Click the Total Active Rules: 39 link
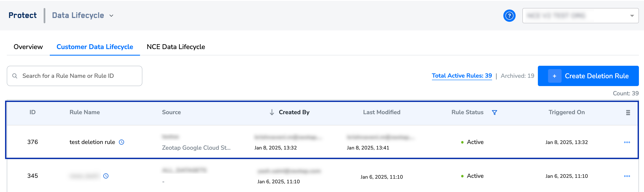The width and height of the screenshot is (644, 192). [x=462, y=76]
